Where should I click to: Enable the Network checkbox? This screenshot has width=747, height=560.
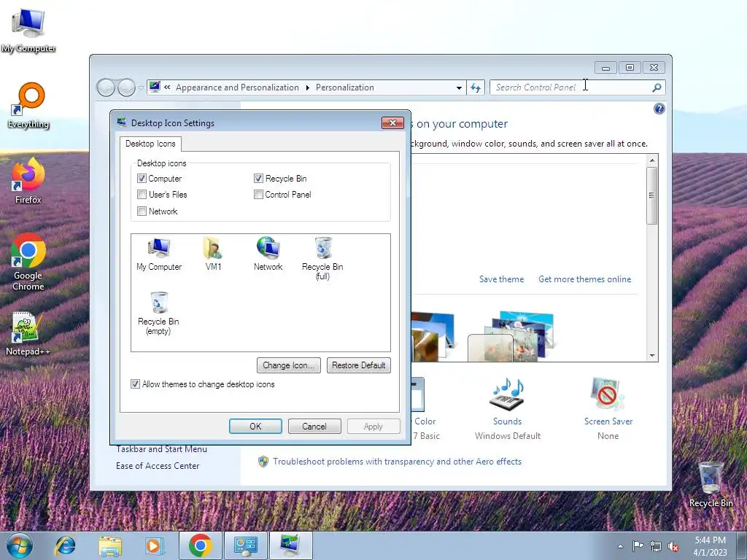click(142, 211)
